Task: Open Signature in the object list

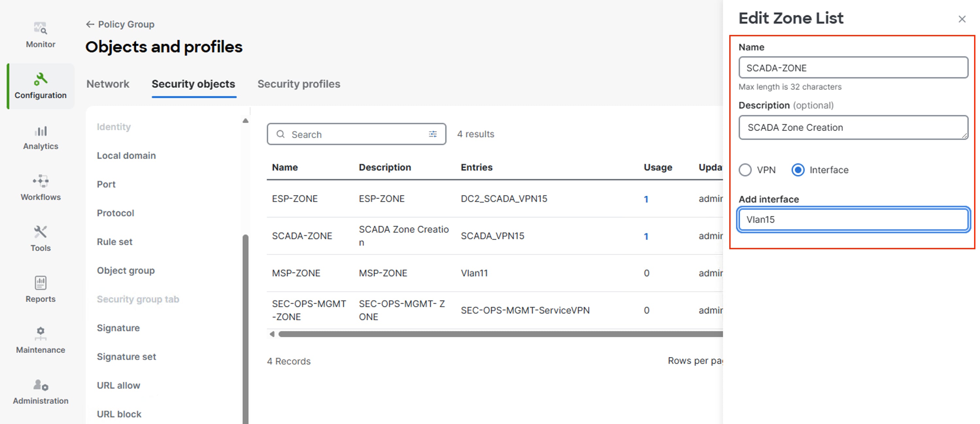Action: [x=118, y=328]
